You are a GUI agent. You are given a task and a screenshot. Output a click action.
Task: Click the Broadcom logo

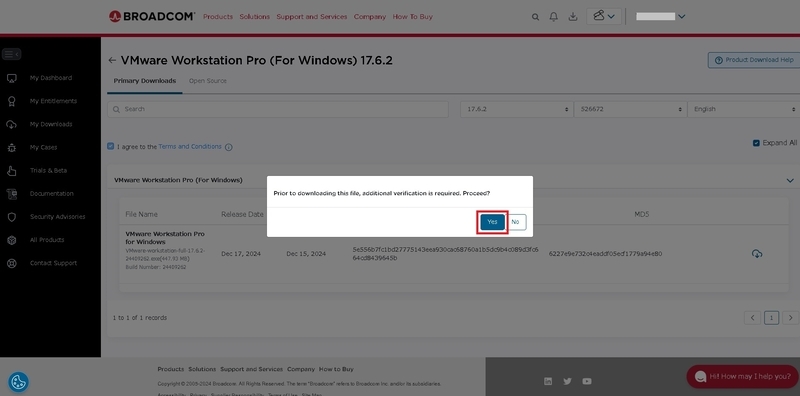coord(152,16)
